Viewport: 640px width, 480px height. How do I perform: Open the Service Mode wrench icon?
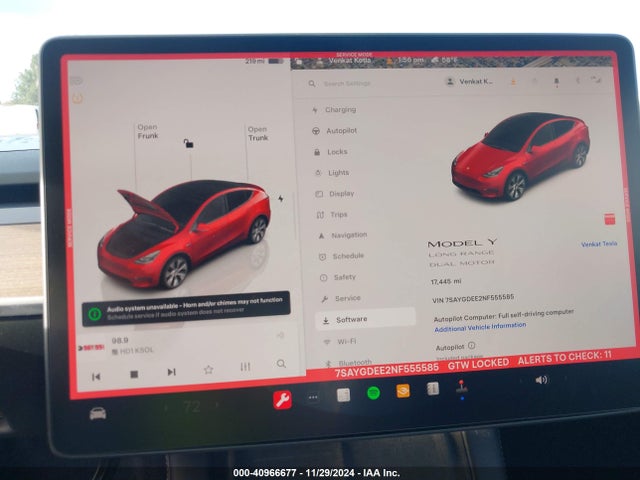[x=282, y=400]
